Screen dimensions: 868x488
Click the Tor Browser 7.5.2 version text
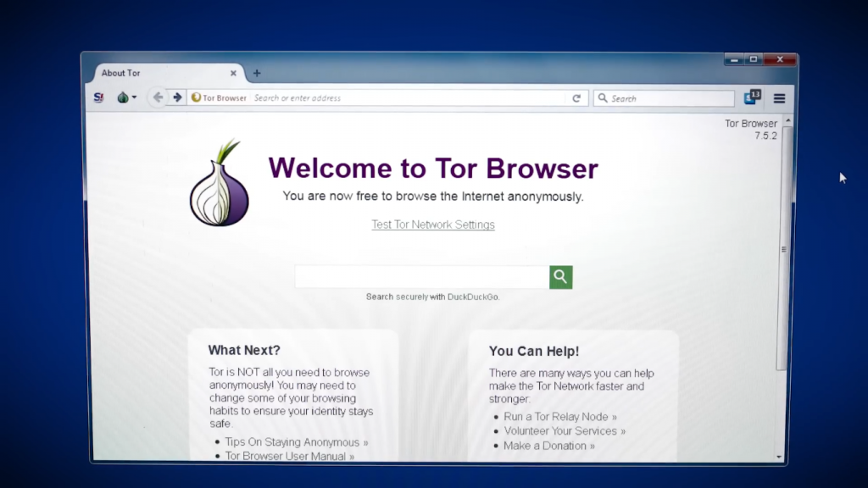pyautogui.click(x=751, y=130)
